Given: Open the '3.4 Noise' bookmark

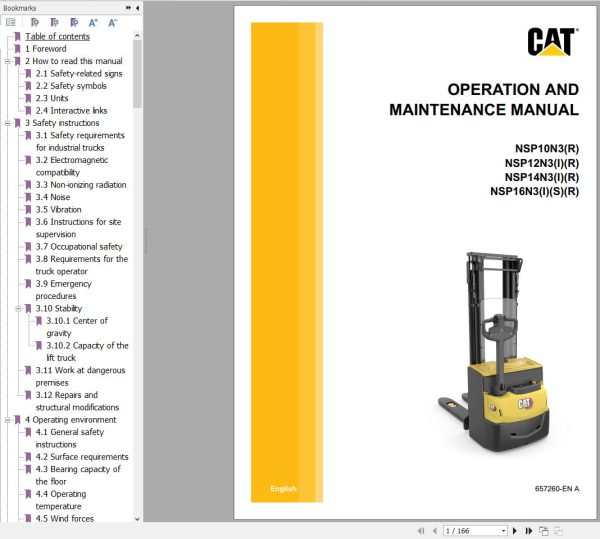Looking at the screenshot, I should click(53, 197).
